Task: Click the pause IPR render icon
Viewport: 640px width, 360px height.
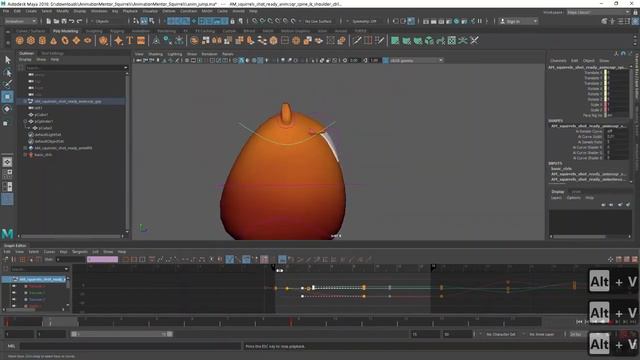Action: [x=480, y=21]
